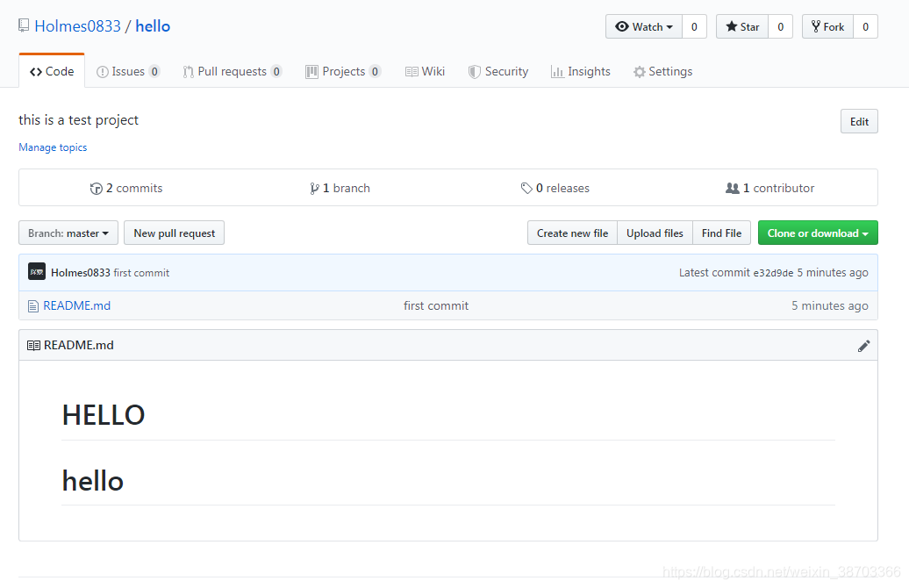The width and height of the screenshot is (909, 588).
Task: Open the Projects tab
Action: (x=342, y=71)
